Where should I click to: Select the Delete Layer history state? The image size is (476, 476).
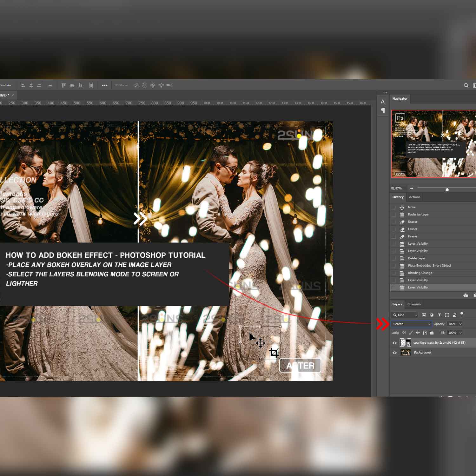click(433, 258)
